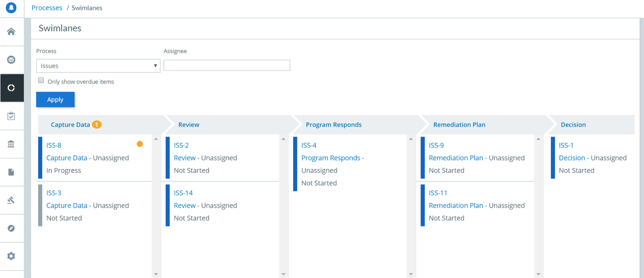The height and width of the screenshot is (278, 644).
Task: Open the document page sidebar icon
Action: (x=11, y=172)
